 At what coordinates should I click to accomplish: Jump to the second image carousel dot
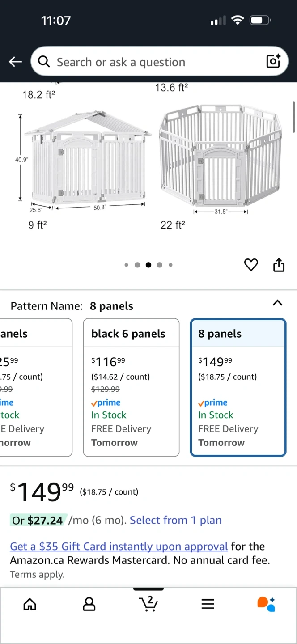137,265
